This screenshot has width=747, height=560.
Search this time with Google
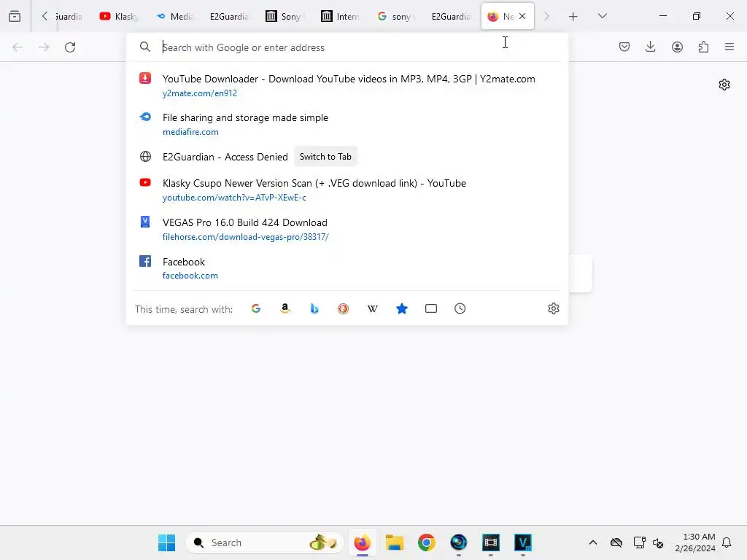(256, 308)
